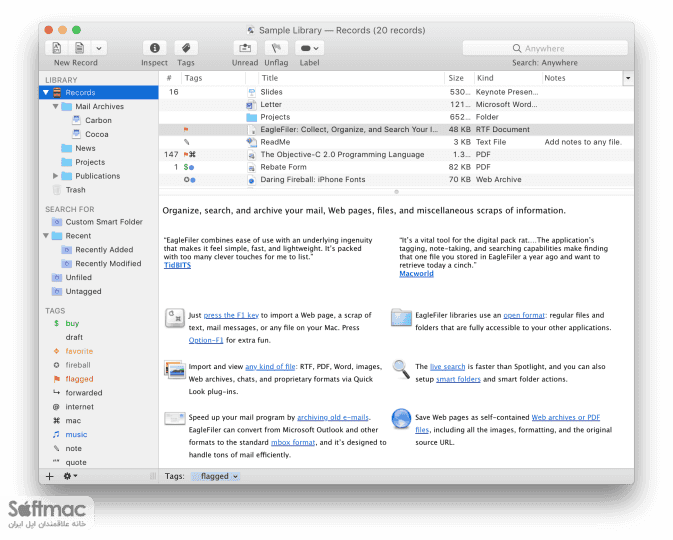The width and height of the screenshot is (673, 540).
Task: Expand the Publications folder triangle
Action: (x=55, y=176)
